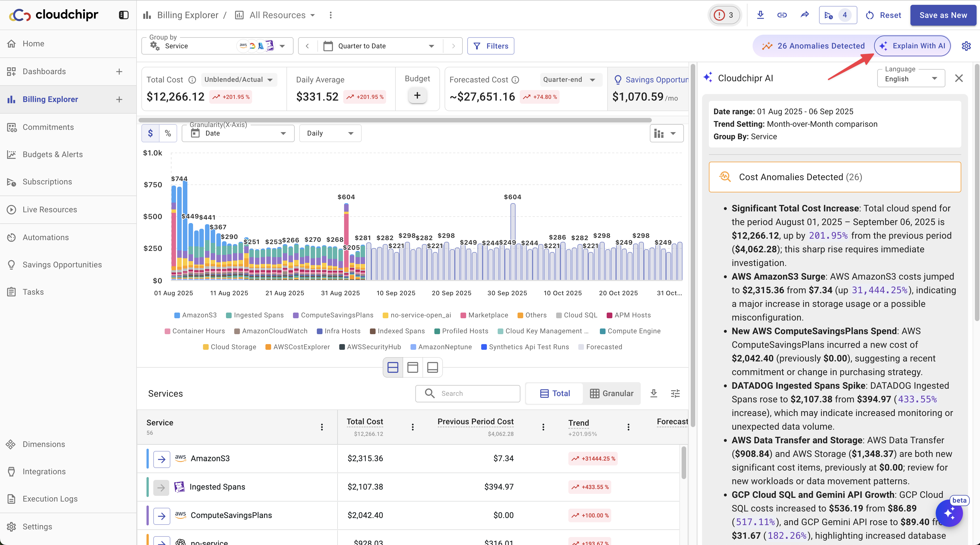Click the Forecasted Cost info icon
Viewport: 980px width, 545px height.
point(515,80)
